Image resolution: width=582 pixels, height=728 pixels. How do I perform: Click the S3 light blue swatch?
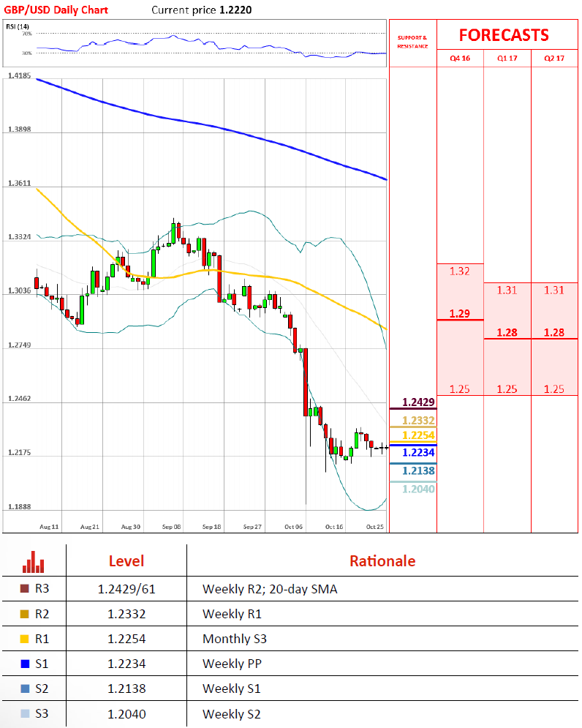[x=25, y=713]
